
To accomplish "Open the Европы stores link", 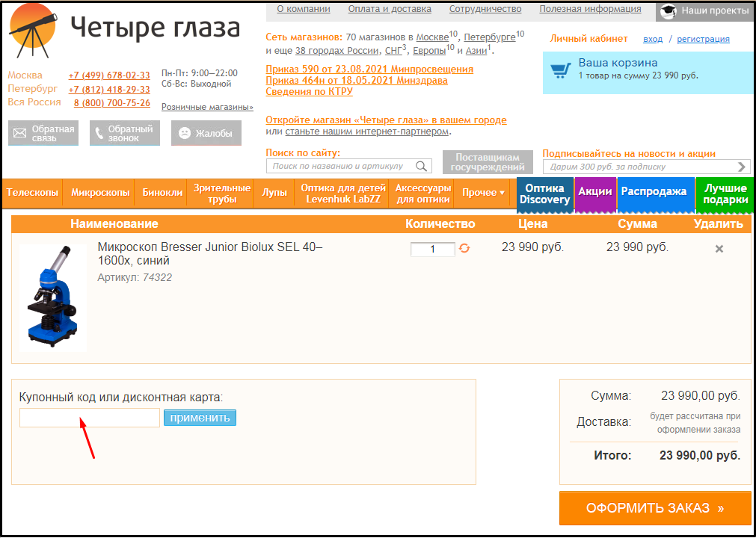I will coord(429,51).
